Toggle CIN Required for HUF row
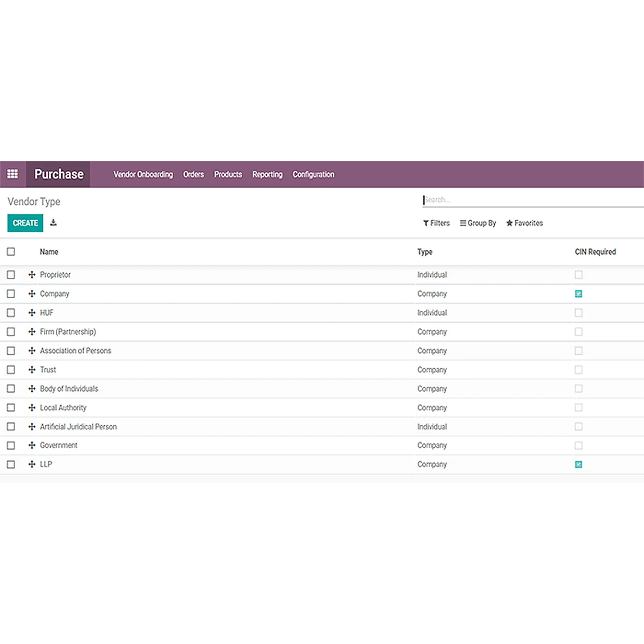The height and width of the screenshot is (644, 644). (x=578, y=312)
